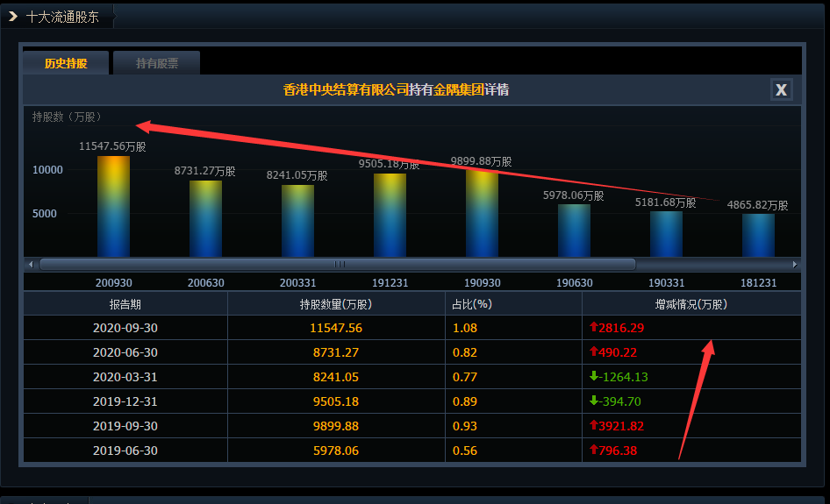
Task: Click the holding value 9899.88 in table
Action: [x=336, y=426]
